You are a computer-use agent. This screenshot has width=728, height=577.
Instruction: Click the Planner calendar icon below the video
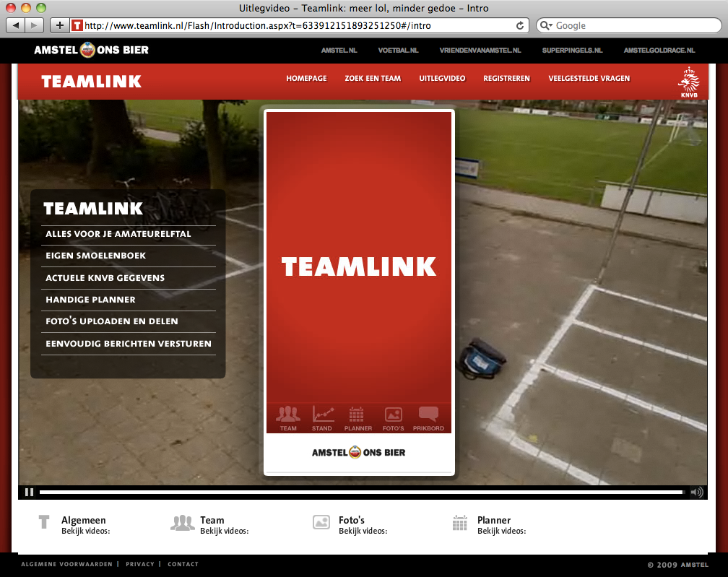pos(459,523)
